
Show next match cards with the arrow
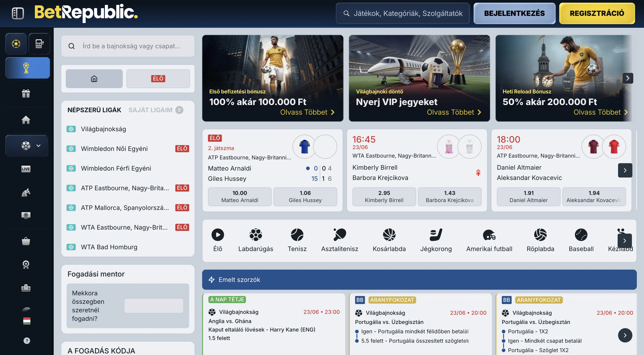coord(625,170)
